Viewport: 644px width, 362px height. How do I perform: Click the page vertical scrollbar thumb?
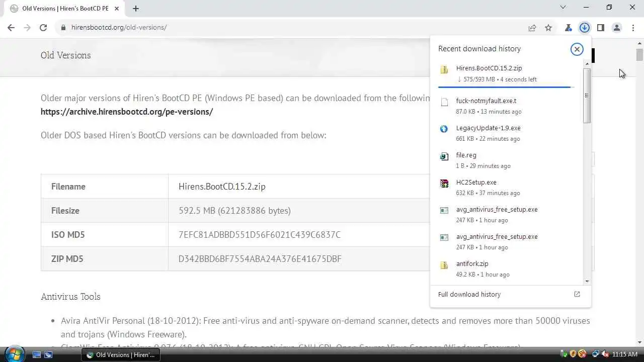pyautogui.click(x=639, y=55)
